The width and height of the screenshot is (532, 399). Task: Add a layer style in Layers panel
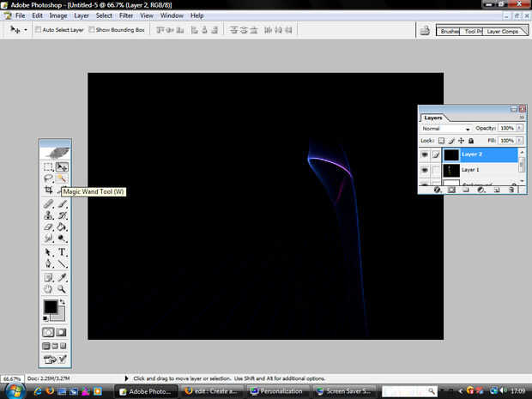(x=437, y=190)
